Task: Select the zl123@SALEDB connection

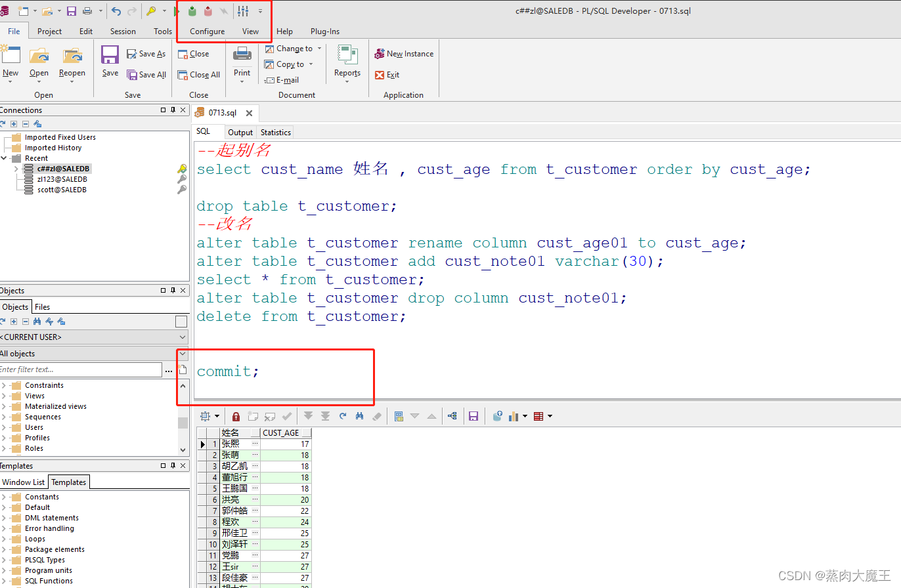Action: click(62, 179)
